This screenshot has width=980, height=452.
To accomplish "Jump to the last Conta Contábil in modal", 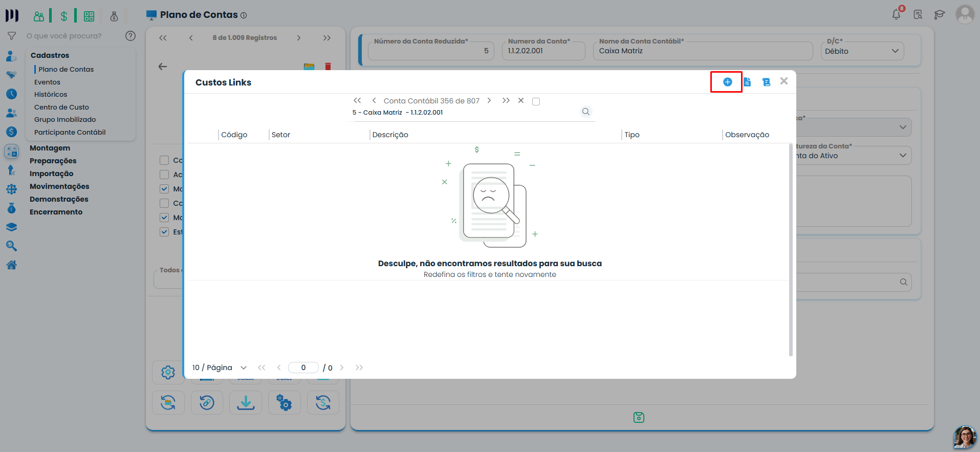I will click(x=506, y=101).
